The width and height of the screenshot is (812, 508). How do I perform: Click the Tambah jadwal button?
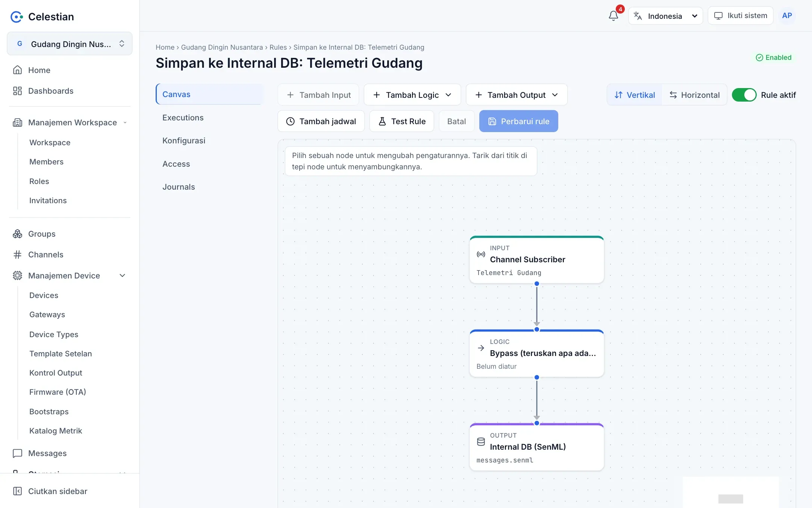[321, 121]
